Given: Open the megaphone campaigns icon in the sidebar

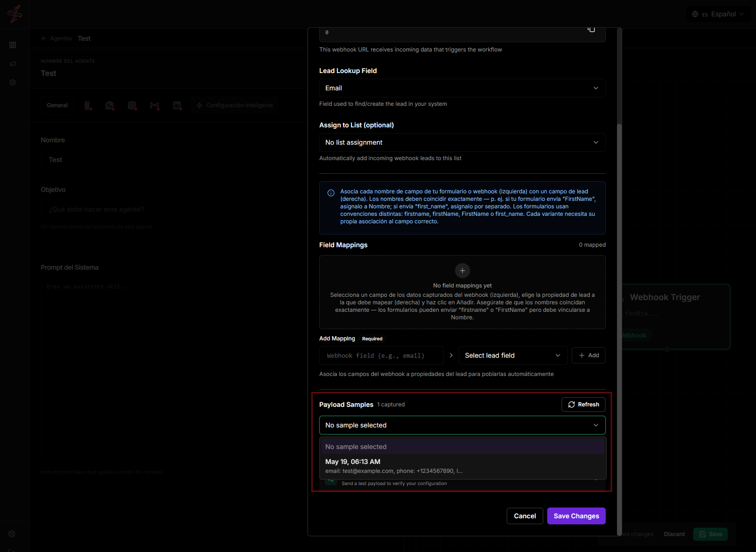Looking at the screenshot, I should [13, 64].
